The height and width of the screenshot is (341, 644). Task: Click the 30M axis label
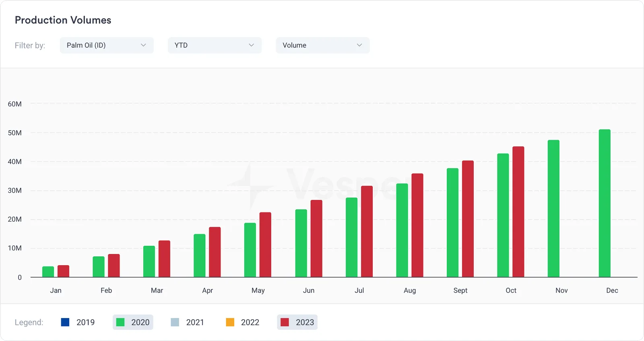(x=15, y=191)
